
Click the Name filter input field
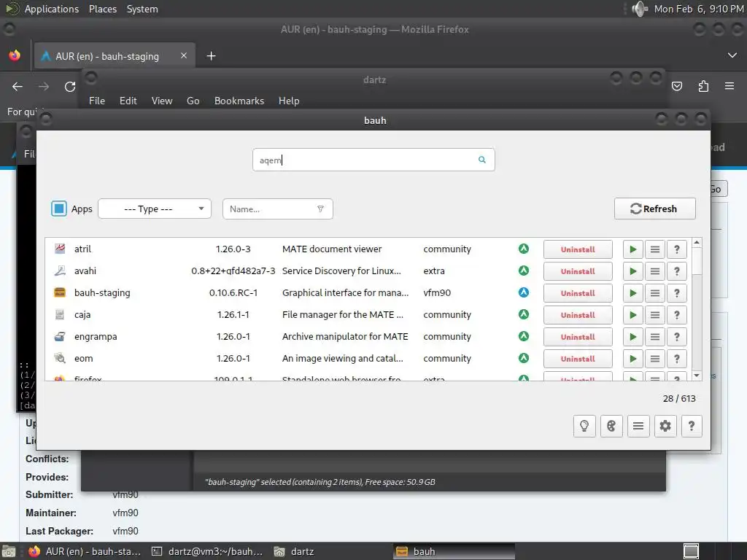click(x=277, y=209)
